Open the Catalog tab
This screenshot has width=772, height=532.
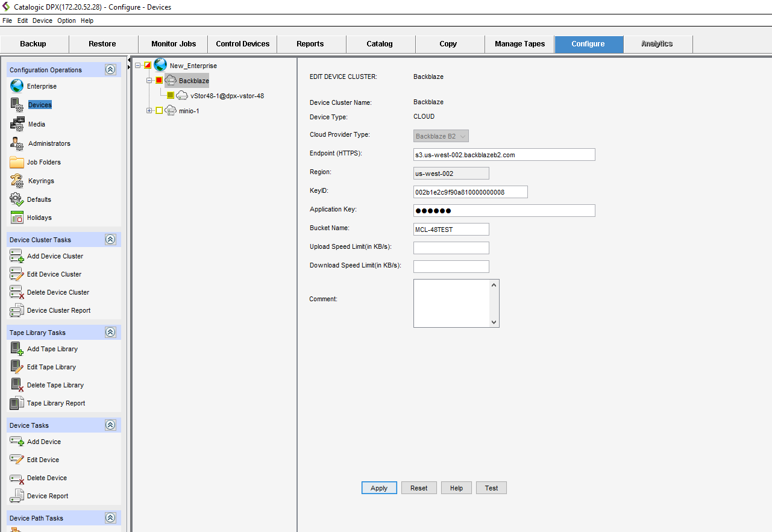pos(381,44)
